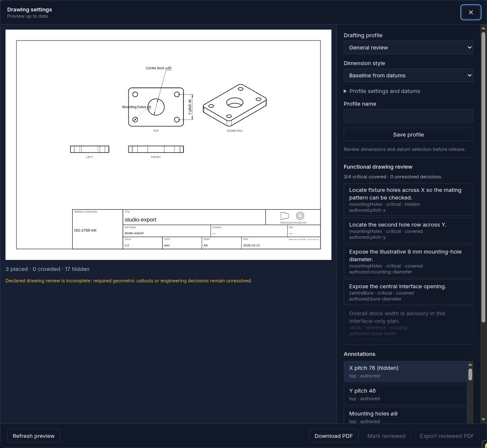
Task: Click the Save profile button
Action: coord(408,134)
